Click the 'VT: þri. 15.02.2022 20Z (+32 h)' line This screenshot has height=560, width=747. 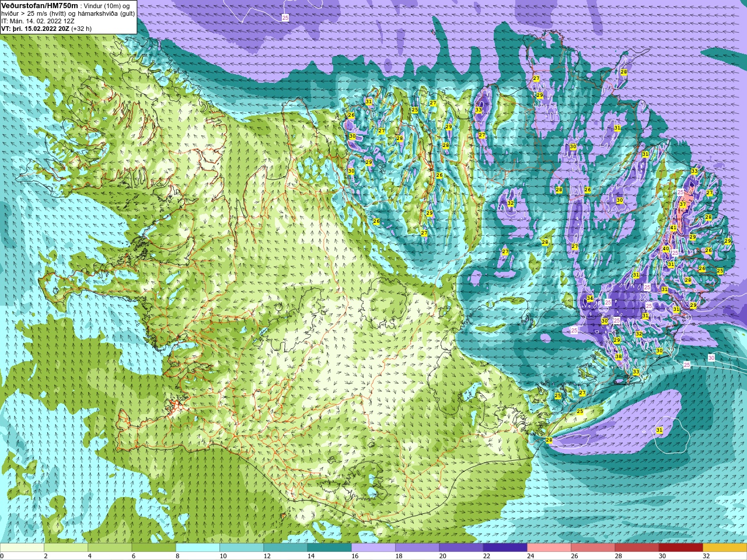tap(46, 28)
